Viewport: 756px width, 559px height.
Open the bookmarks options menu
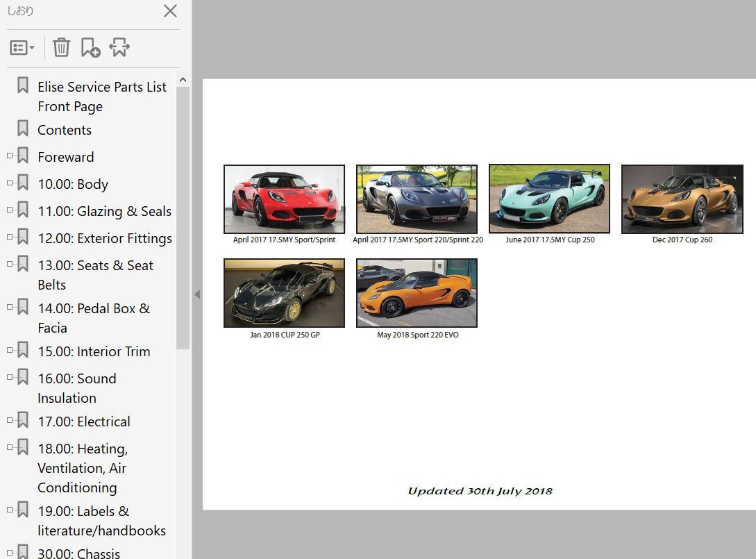click(22, 48)
